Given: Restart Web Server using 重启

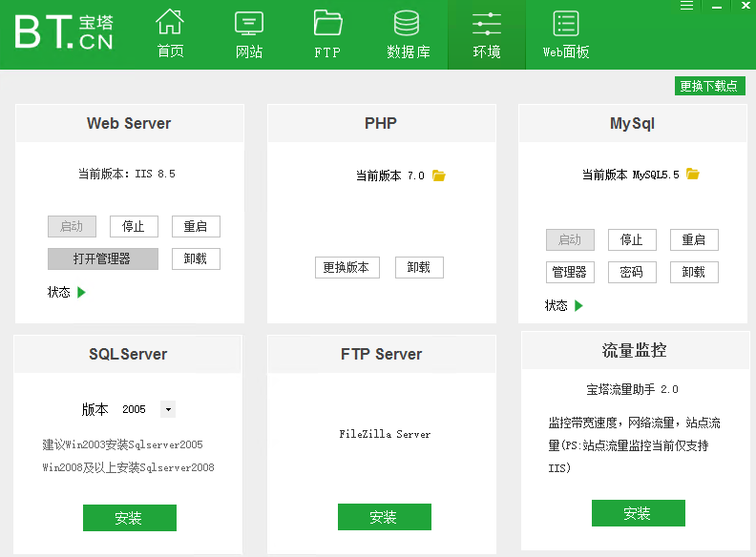Looking at the screenshot, I should (x=196, y=226).
